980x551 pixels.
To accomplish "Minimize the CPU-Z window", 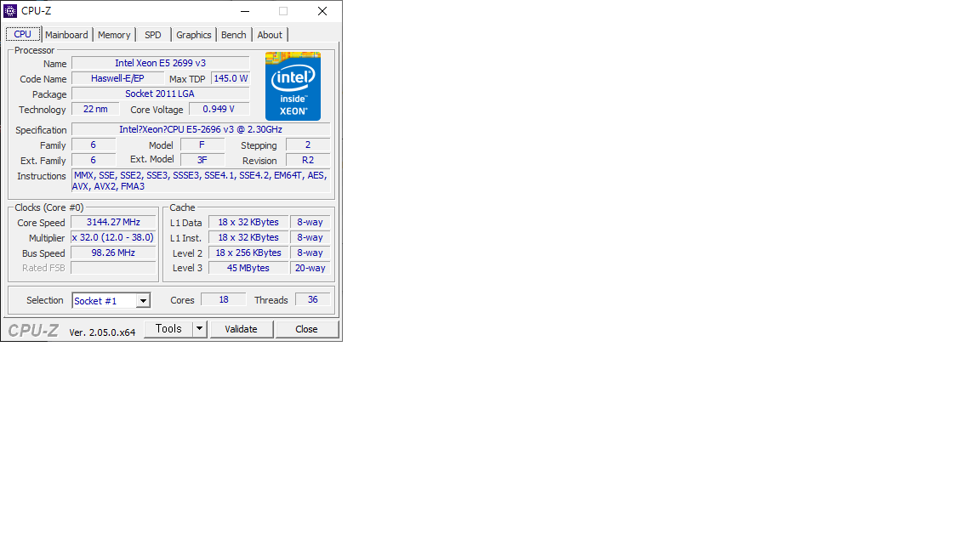I will click(245, 11).
